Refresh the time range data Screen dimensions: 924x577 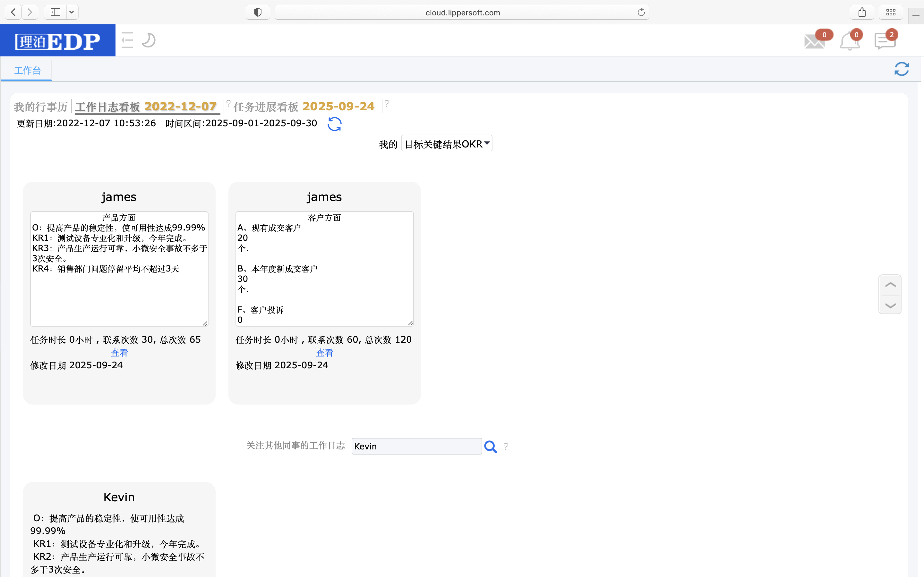(x=335, y=124)
